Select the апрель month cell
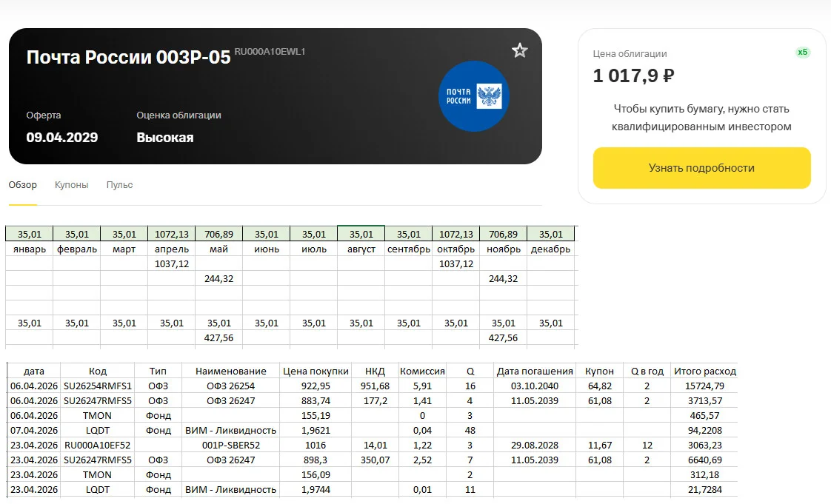The image size is (831, 504). [x=172, y=249]
